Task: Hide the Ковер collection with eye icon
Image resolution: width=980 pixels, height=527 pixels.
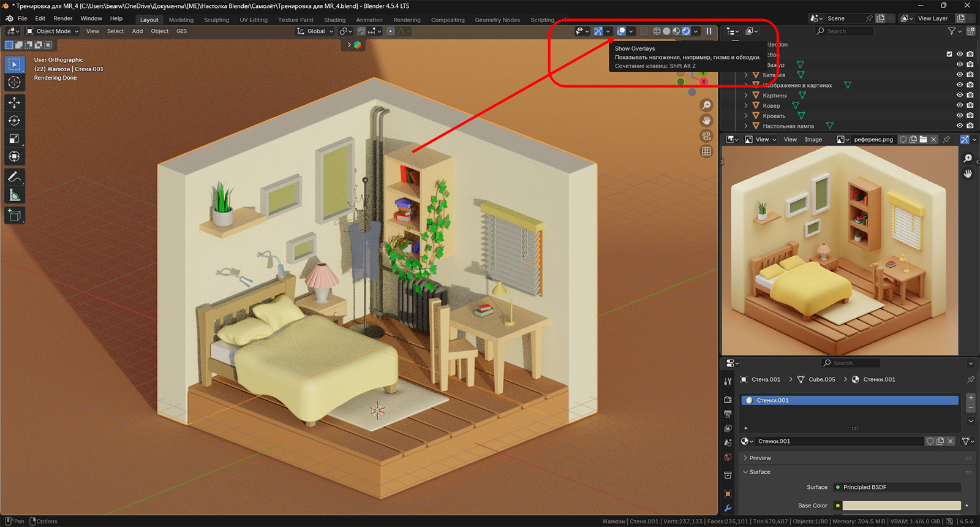Action: tap(960, 105)
